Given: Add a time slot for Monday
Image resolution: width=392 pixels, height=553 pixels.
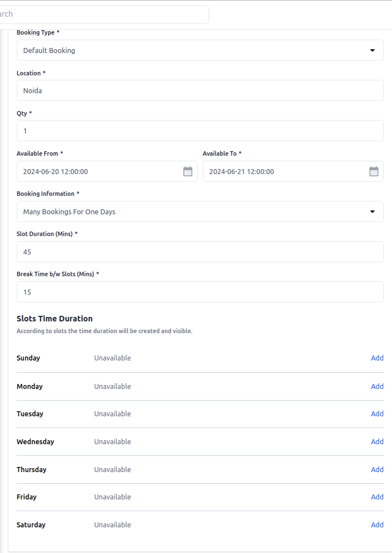Looking at the screenshot, I should tap(377, 386).
